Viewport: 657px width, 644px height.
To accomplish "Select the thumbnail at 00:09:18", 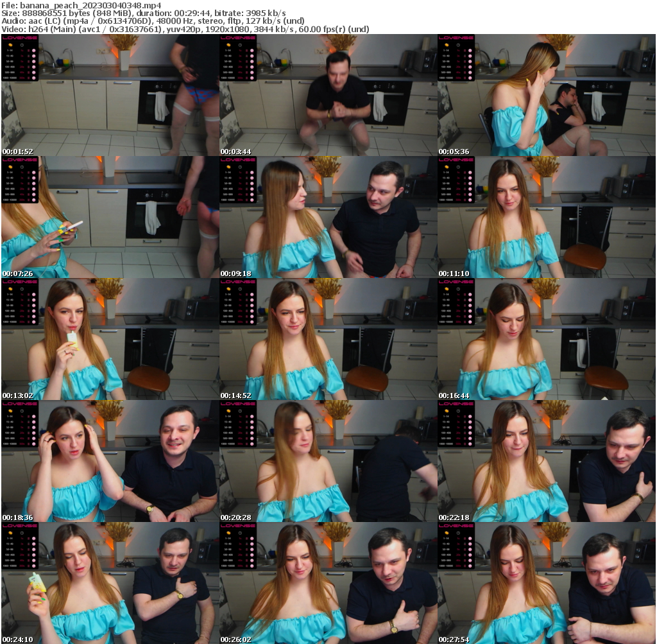I will pyautogui.click(x=328, y=217).
